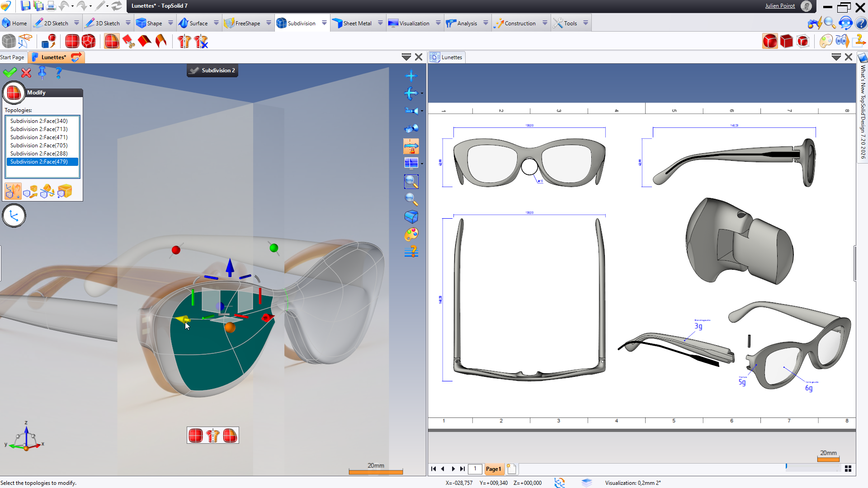Toggle the free transform mode button
This screenshot has height=488, width=868.
pos(13,192)
